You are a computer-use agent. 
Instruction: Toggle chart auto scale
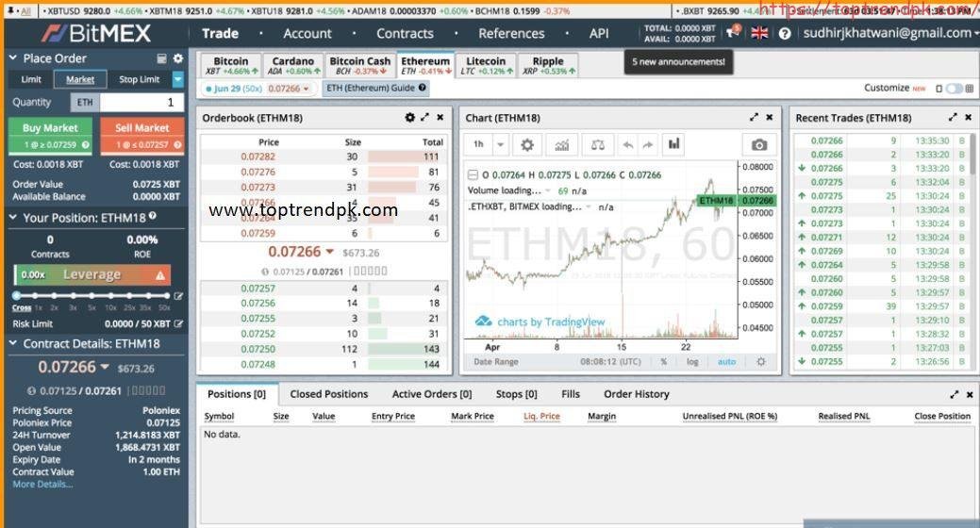click(x=726, y=362)
